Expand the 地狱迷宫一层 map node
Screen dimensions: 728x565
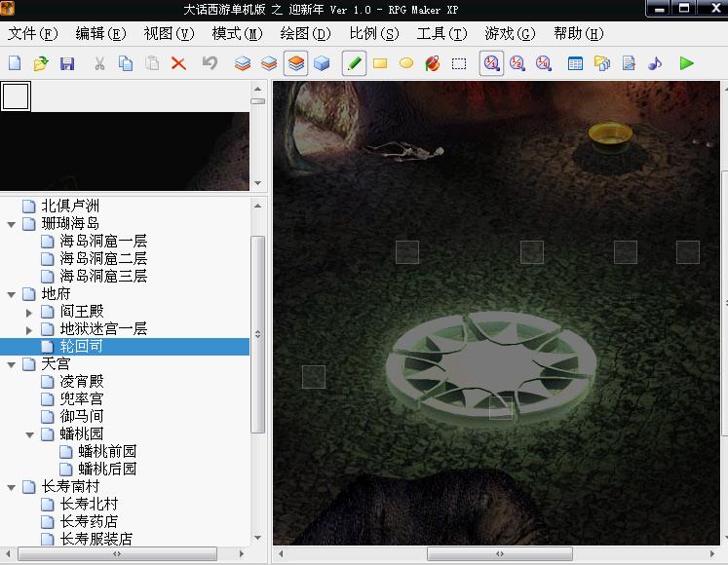pyautogui.click(x=29, y=330)
